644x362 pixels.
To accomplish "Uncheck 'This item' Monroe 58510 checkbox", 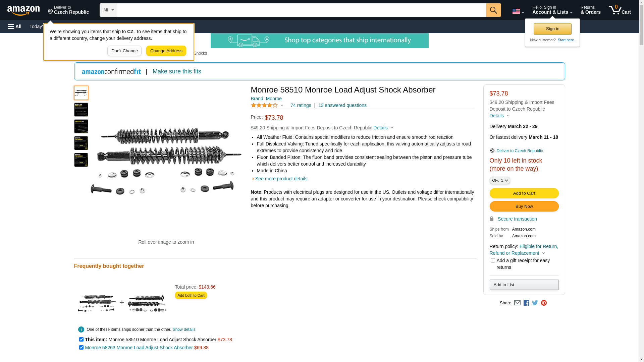I will point(81,340).
